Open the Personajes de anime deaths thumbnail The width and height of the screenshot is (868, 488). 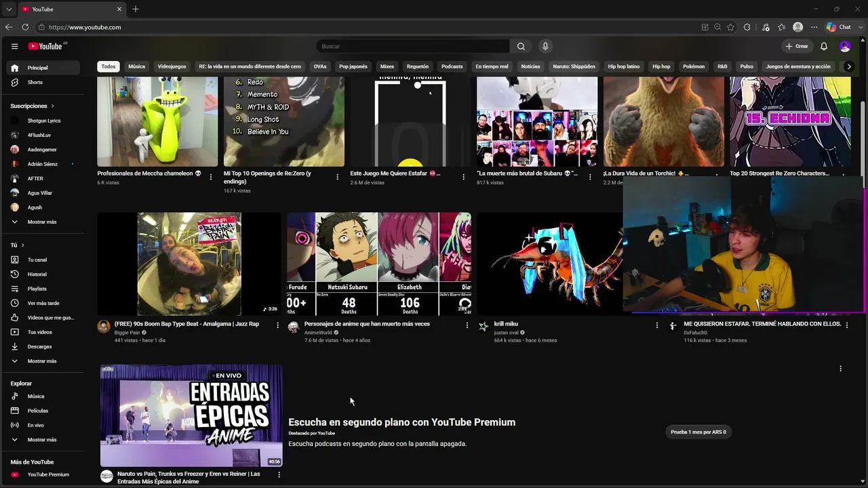click(x=379, y=264)
